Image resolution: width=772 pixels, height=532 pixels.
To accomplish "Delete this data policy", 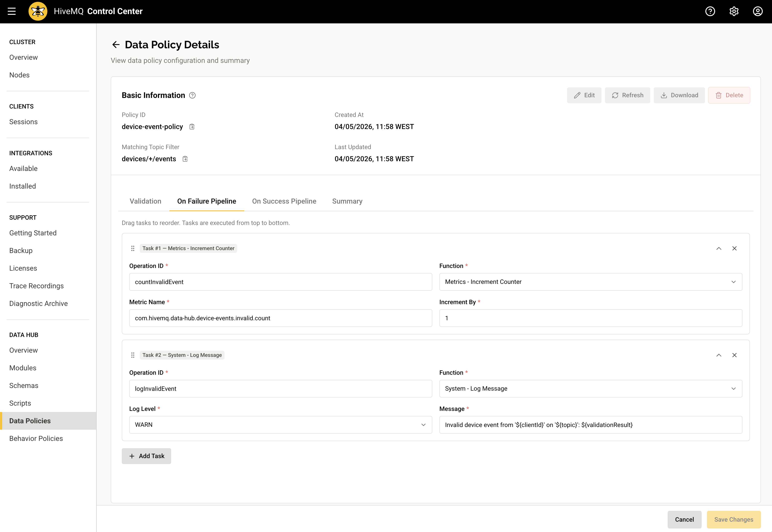I will [x=729, y=95].
